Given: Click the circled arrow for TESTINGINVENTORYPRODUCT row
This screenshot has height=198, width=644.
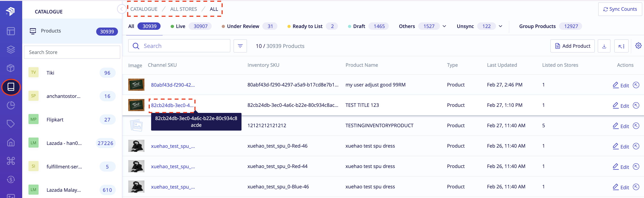Looking at the screenshot, I should [x=636, y=126].
